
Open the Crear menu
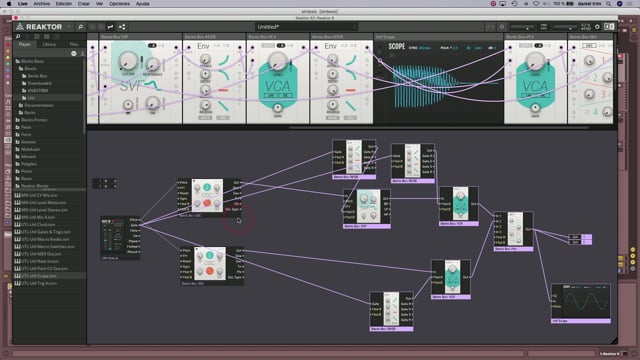pos(84,4)
